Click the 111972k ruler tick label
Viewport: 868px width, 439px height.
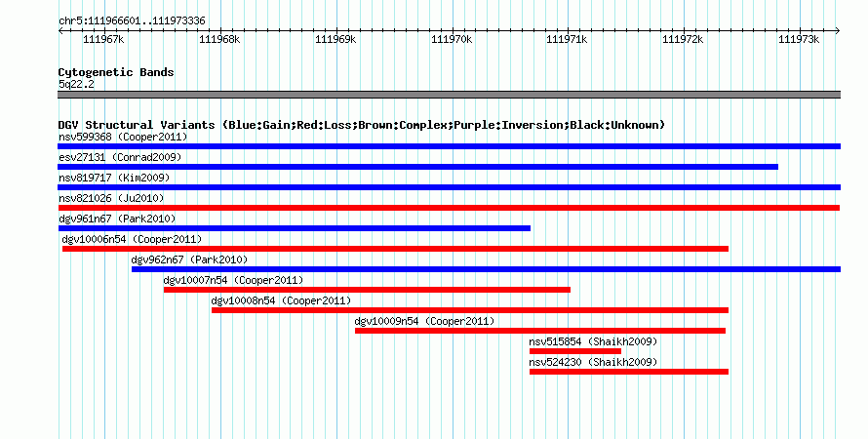683,39
